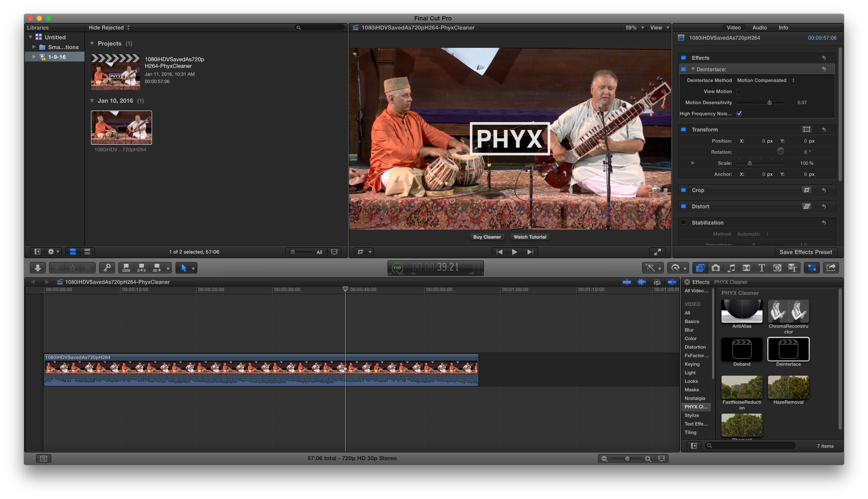Show the Generators browser icon
The height and width of the screenshot is (499, 868).
777,268
